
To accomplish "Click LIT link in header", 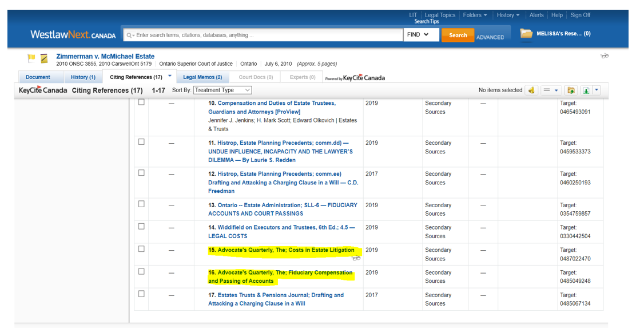I will [x=413, y=15].
